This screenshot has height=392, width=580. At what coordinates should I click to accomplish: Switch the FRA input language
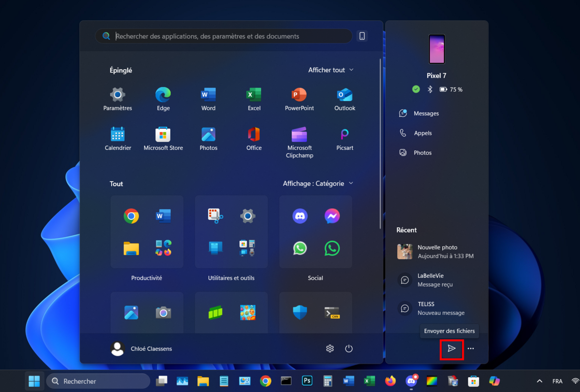tap(557, 381)
